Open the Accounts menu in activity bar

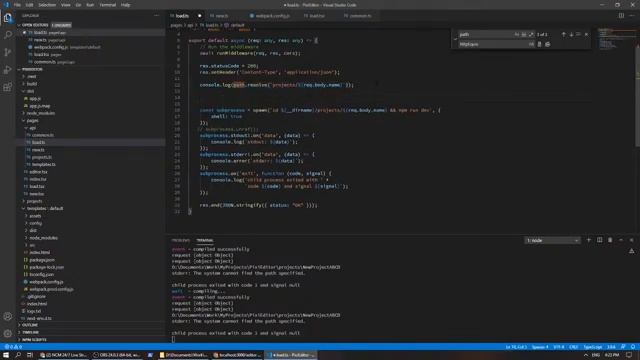8,316
